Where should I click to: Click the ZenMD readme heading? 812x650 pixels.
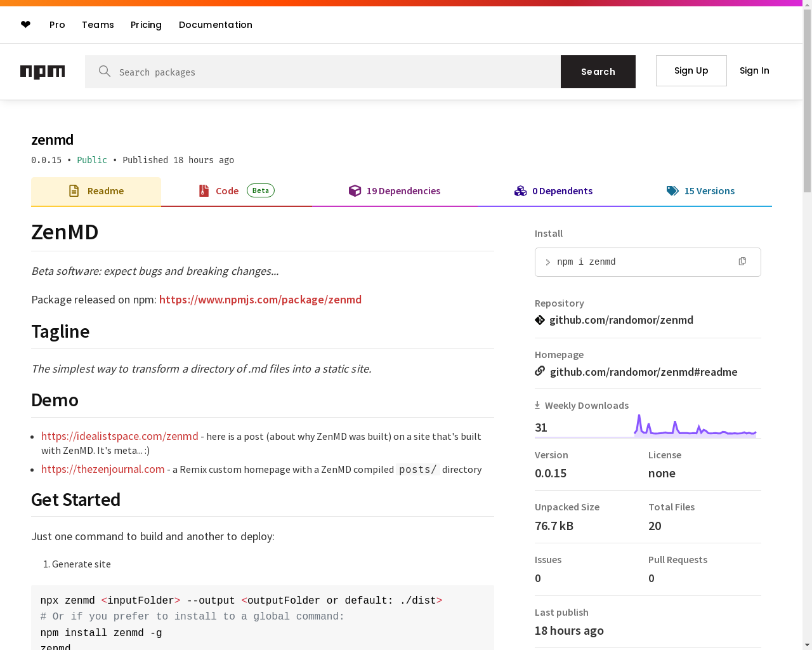click(x=65, y=232)
